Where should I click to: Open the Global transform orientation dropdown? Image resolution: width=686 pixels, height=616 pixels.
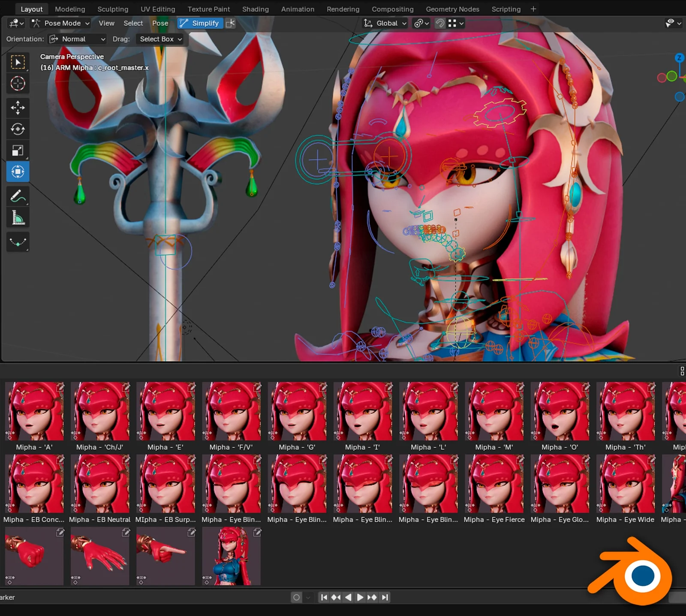click(x=385, y=23)
